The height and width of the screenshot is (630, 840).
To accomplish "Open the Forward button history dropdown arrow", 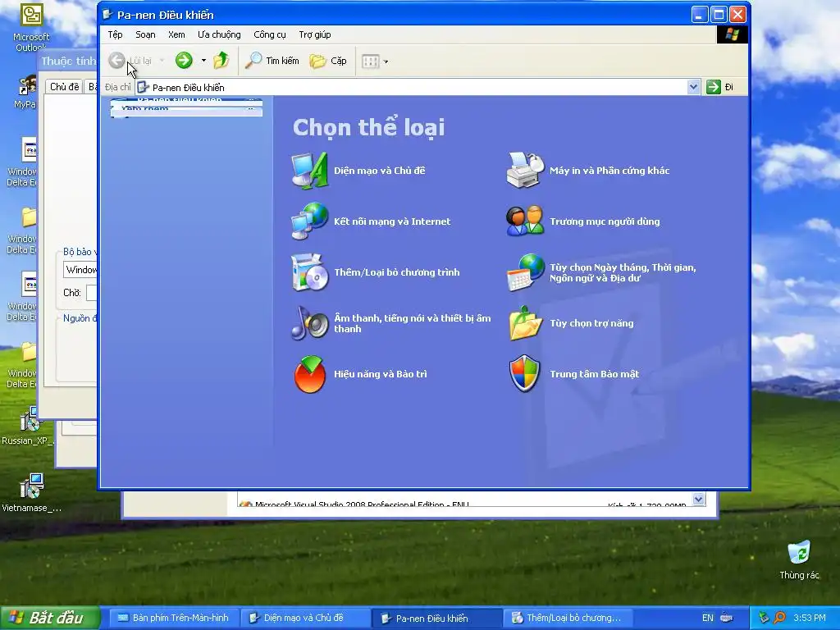I will point(203,61).
